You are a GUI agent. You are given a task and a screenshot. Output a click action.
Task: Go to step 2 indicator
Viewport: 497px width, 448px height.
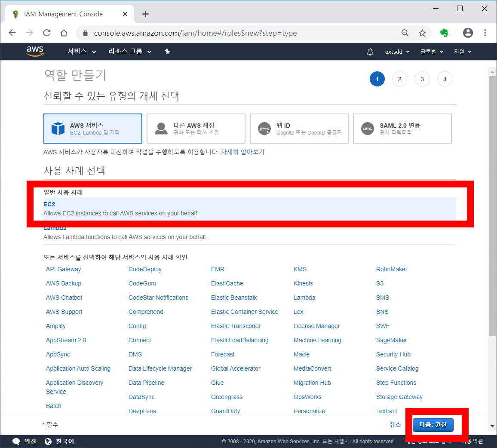coord(399,79)
